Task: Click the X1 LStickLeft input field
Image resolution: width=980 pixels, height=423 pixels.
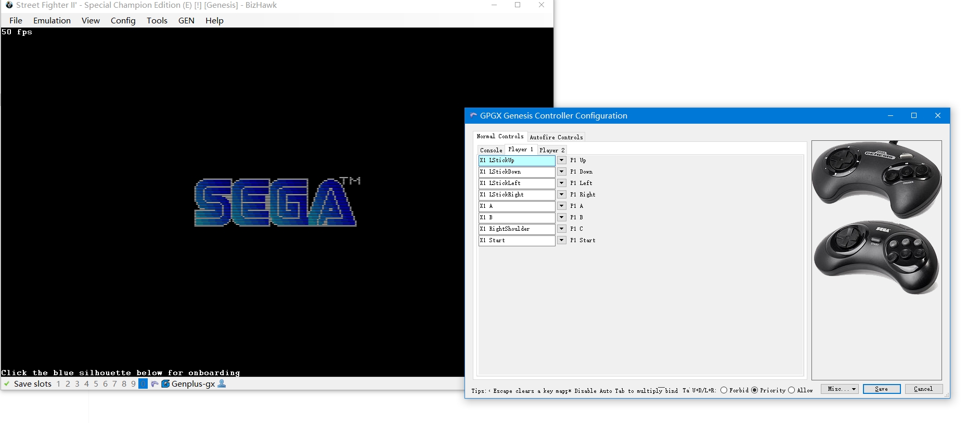Action: tap(517, 183)
